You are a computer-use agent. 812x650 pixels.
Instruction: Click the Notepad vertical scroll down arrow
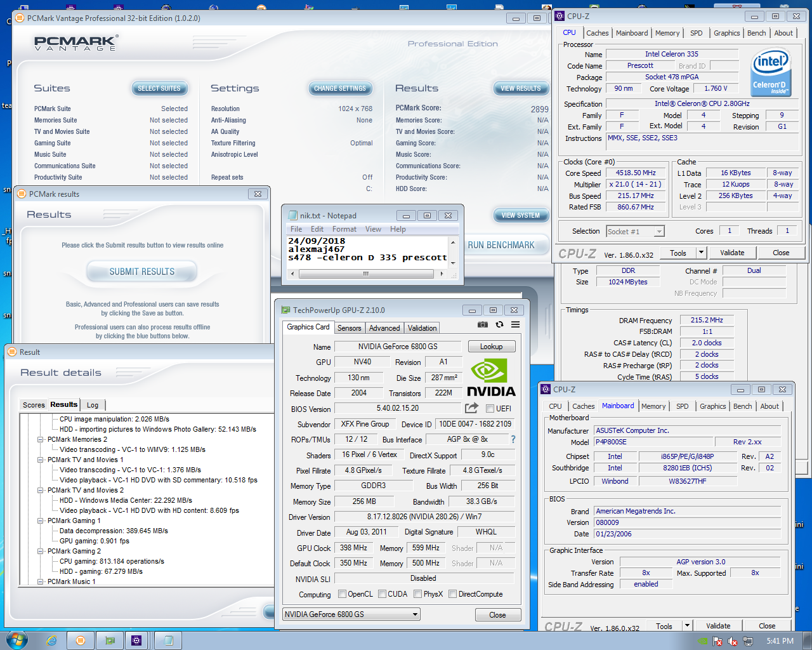[453, 263]
